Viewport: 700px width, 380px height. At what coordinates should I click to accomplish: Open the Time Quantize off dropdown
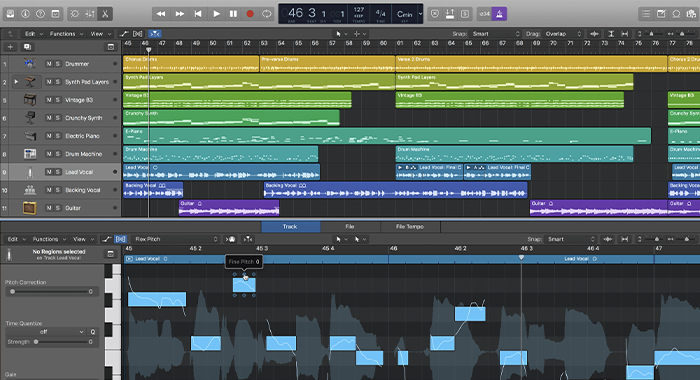click(x=46, y=332)
